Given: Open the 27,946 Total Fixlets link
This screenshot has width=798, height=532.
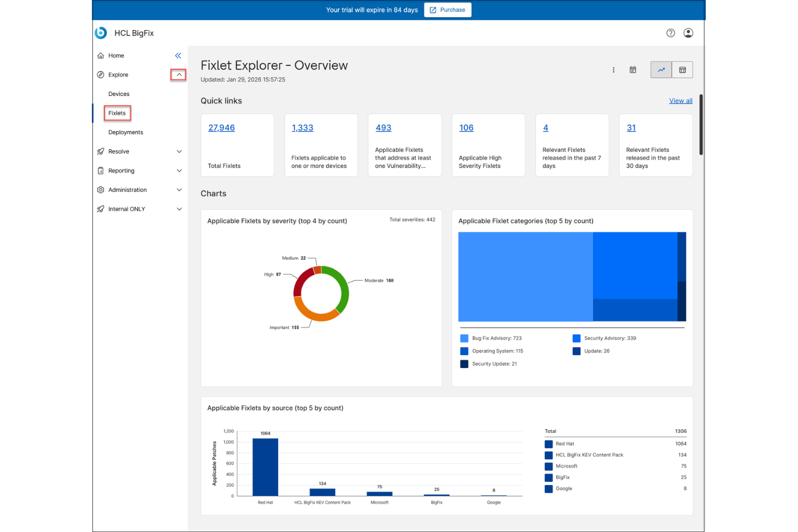Looking at the screenshot, I should pos(221,128).
